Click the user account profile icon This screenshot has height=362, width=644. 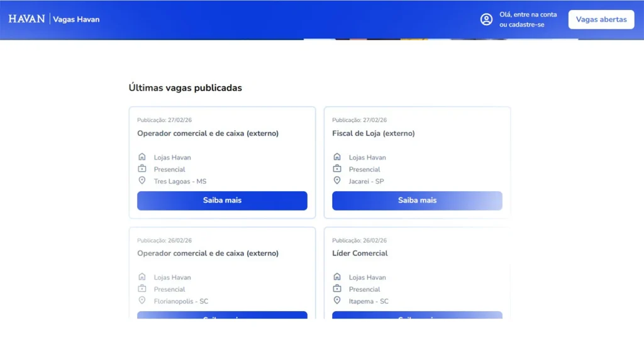click(486, 19)
